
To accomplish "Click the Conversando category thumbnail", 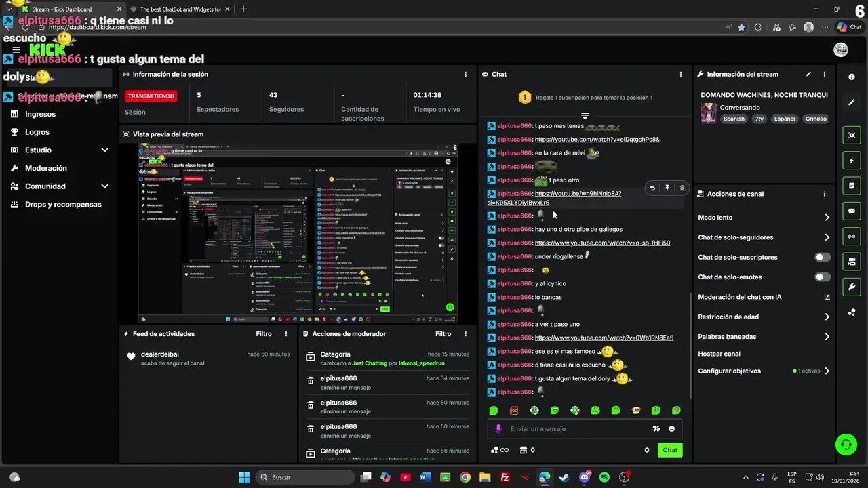I will 709,113.
